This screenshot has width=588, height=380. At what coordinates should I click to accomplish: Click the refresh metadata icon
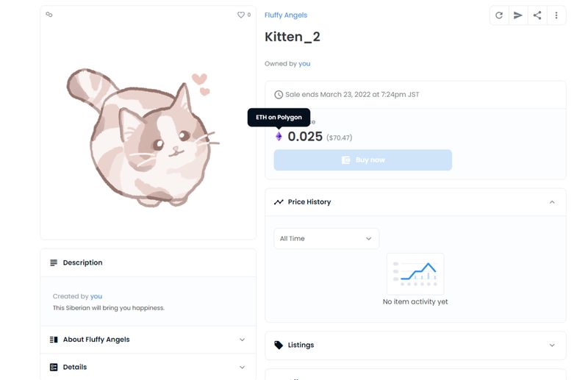[x=499, y=15]
